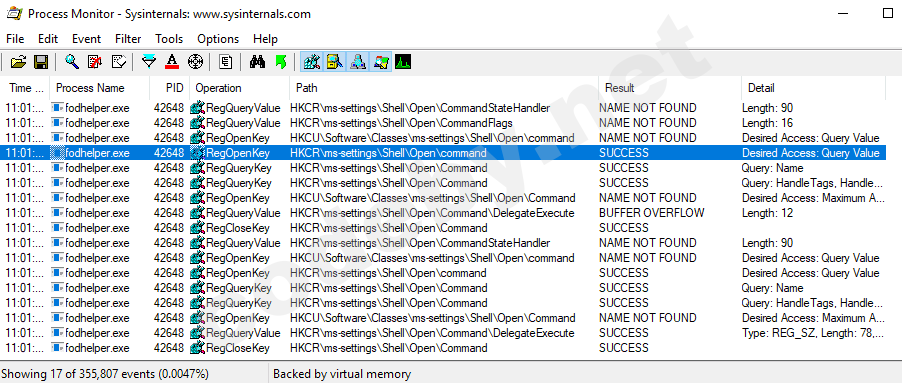Toggle Show Network Activity button

point(358,62)
